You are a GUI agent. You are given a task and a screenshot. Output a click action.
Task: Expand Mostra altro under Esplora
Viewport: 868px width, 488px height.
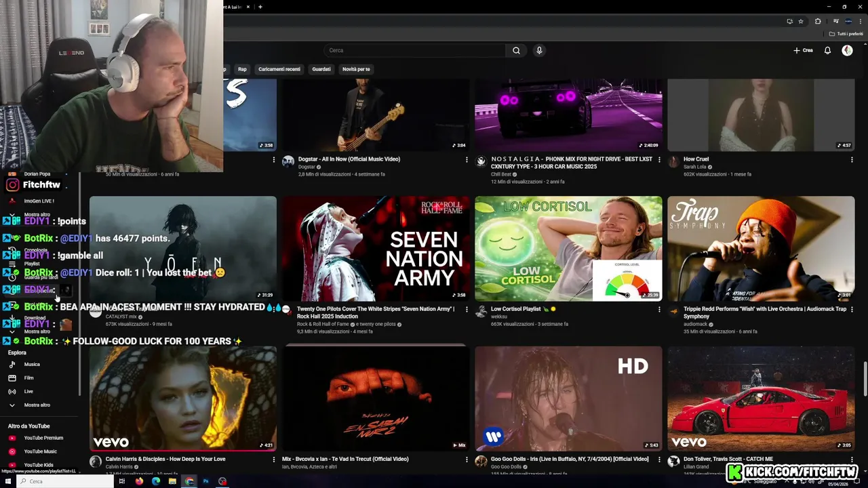(x=41, y=405)
